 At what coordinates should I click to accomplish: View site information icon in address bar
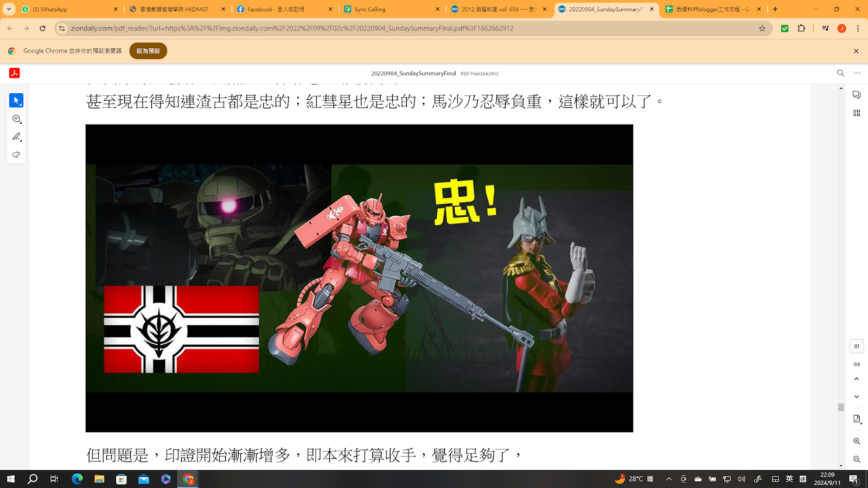(62, 28)
